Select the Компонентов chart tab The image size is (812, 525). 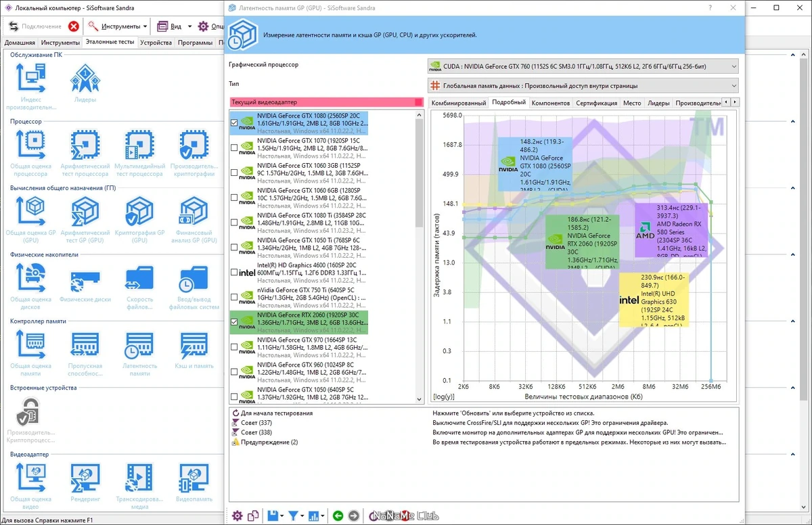click(550, 103)
